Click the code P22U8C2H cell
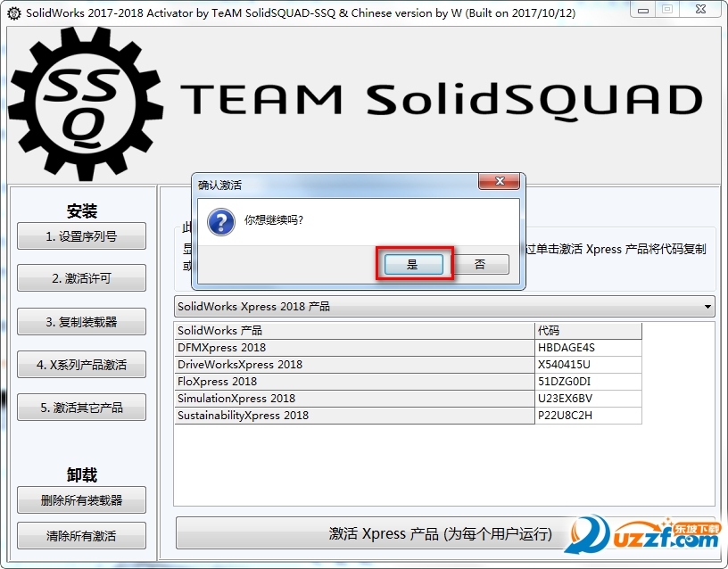728x569 pixels. pos(588,416)
